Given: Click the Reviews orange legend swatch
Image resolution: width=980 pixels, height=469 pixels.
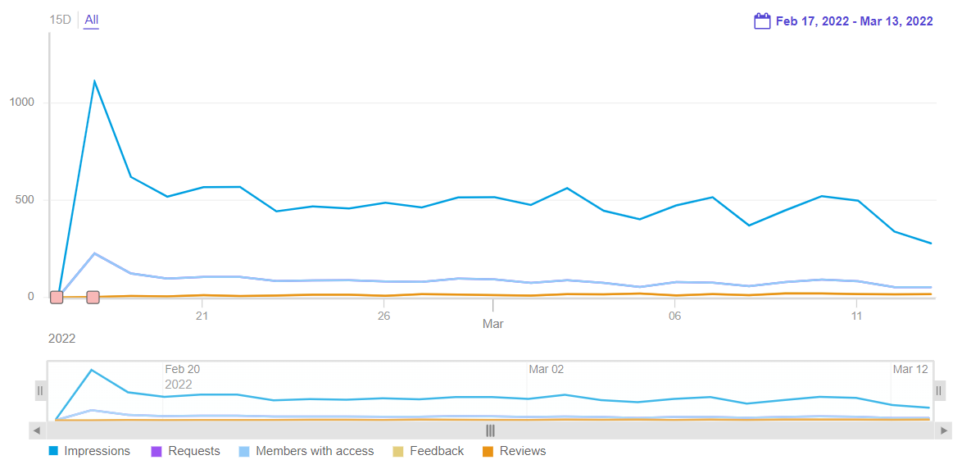Looking at the screenshot, I should [488, 451].
